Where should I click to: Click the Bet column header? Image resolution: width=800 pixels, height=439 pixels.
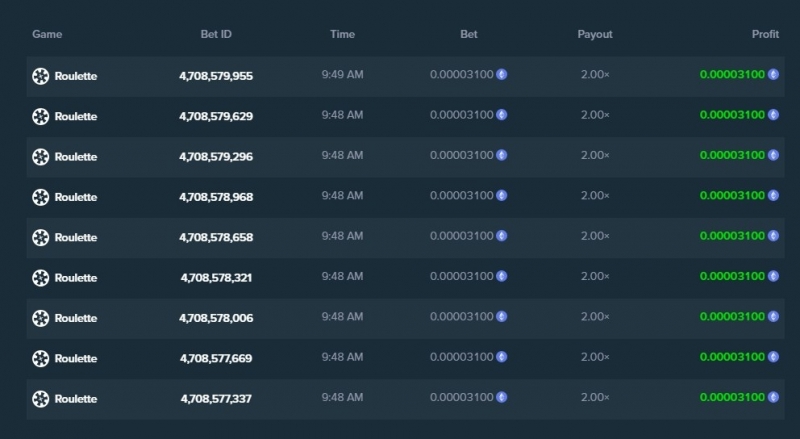tap(469, 34)
